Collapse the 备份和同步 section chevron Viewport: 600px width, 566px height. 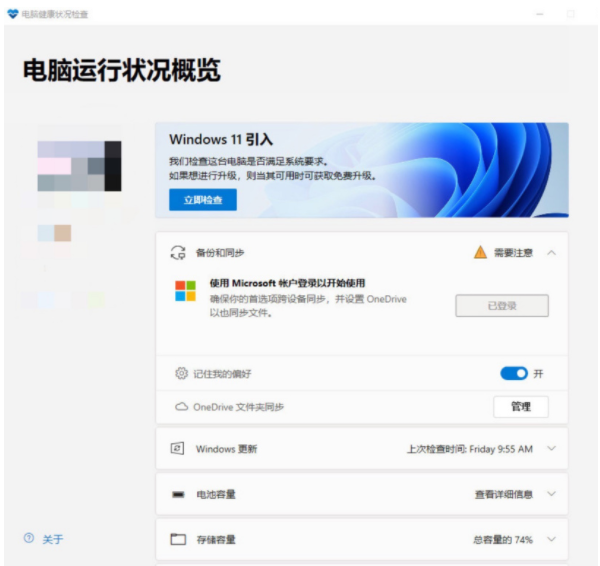[551, 253]
